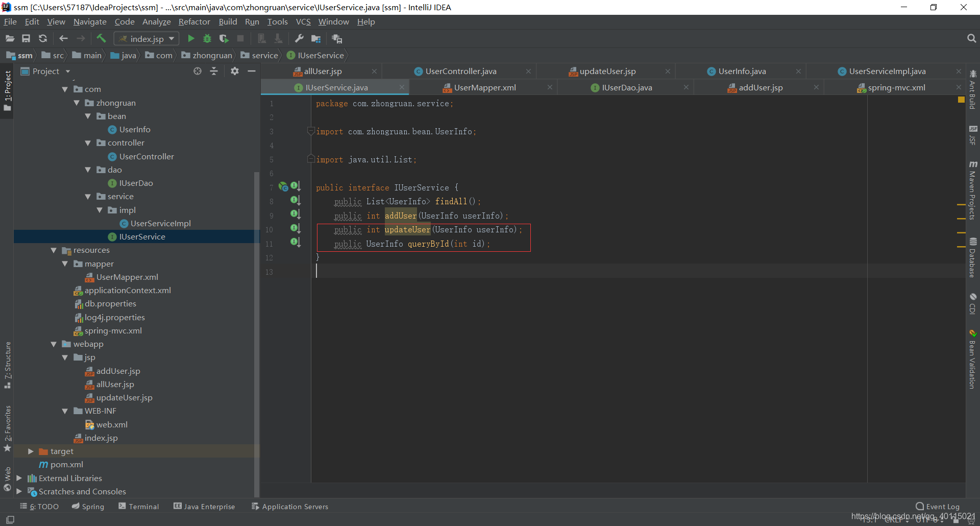Open UserMapper.xml in project tree
Screen dimensions: 980x526
[x=127, y=277]
